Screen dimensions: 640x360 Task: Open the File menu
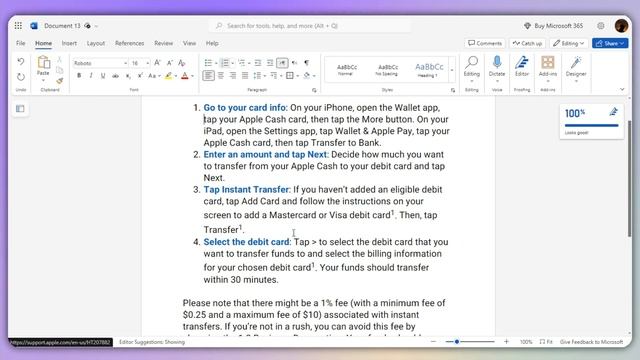coord(20,43)
